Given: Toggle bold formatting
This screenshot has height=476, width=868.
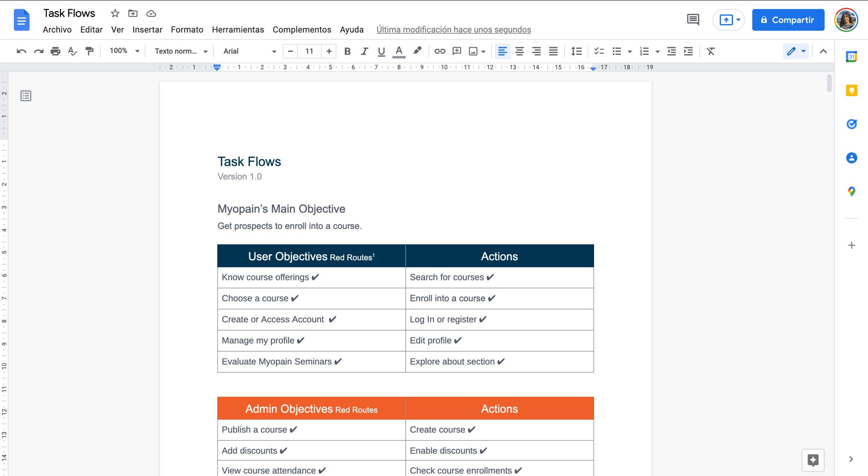Looking at the screenshot, I should click(347, 51).
